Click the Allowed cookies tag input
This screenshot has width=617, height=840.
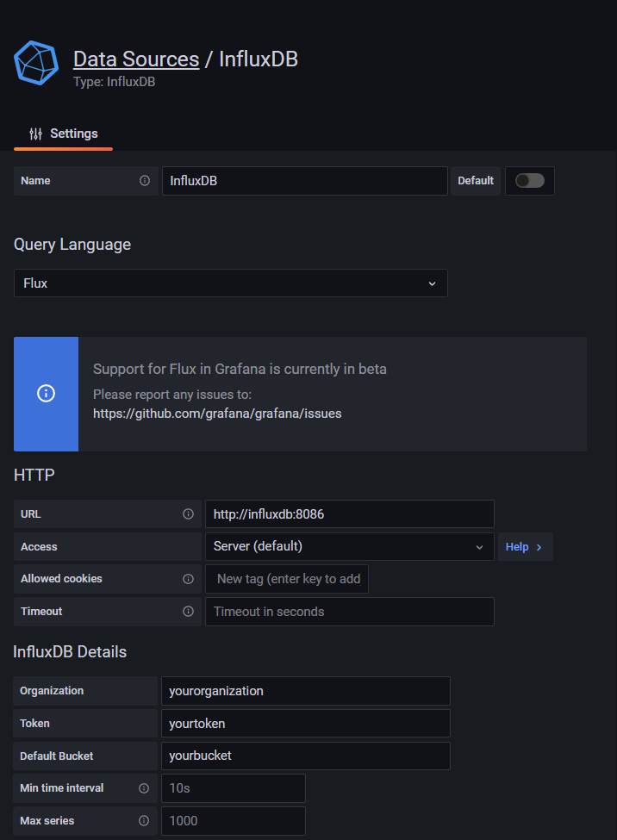coord(287,579)
